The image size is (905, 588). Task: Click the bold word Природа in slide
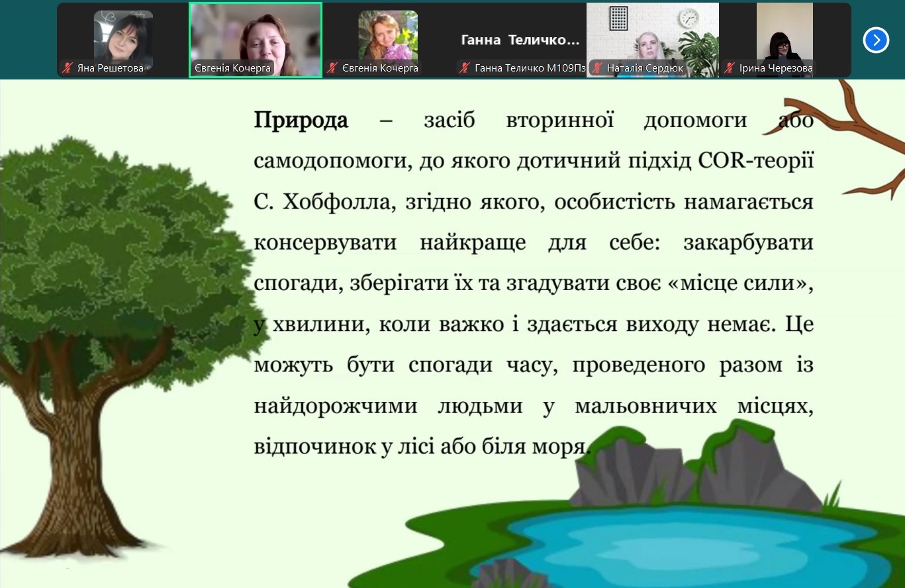(301, 121)
